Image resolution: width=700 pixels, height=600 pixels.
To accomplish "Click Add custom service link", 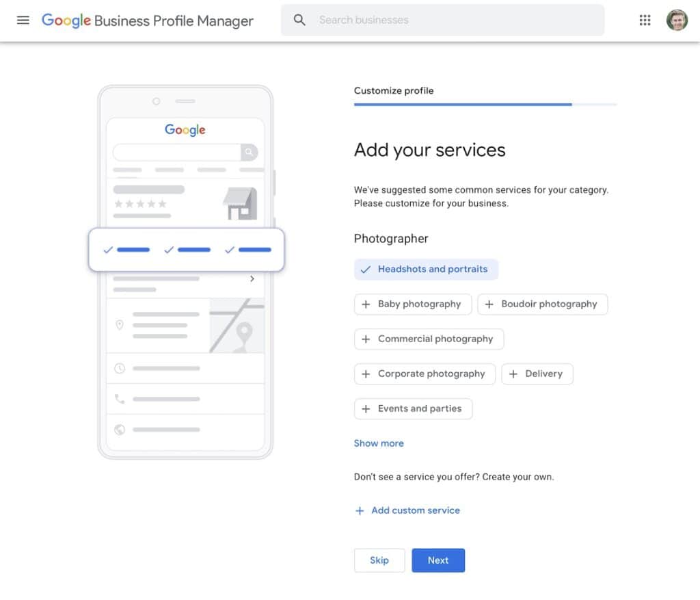I will tap(415, 510).
